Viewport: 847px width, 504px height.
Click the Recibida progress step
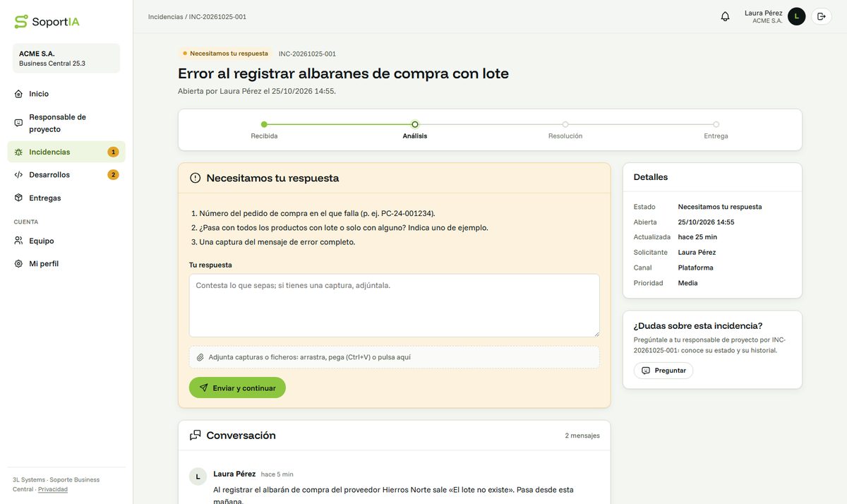click(264, 129)
